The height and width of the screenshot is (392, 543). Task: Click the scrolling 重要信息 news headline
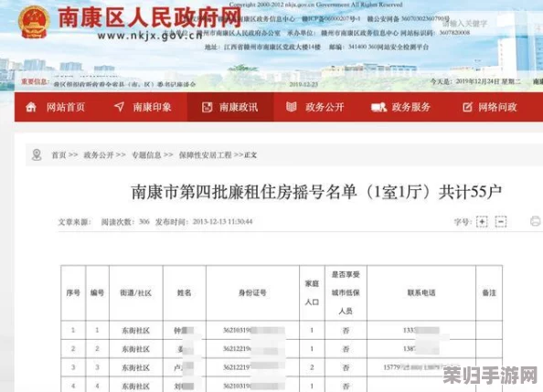pyautogui.click(x=124, y=84)
